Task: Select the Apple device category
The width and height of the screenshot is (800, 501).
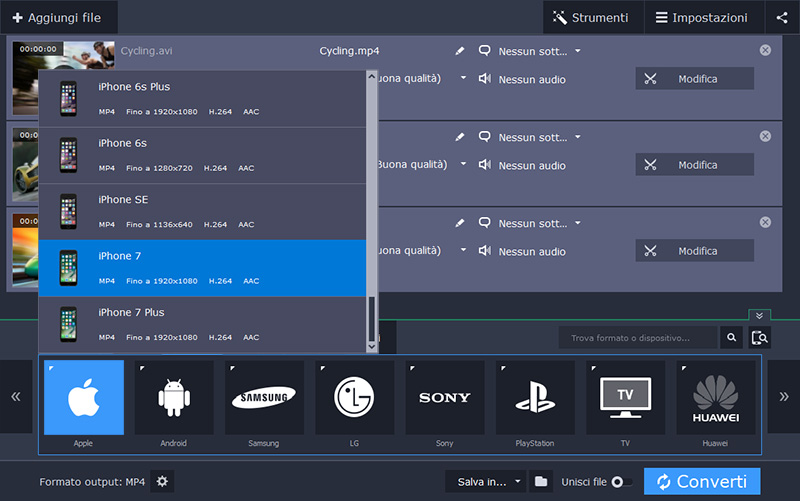Action: (x=84, y=398)
